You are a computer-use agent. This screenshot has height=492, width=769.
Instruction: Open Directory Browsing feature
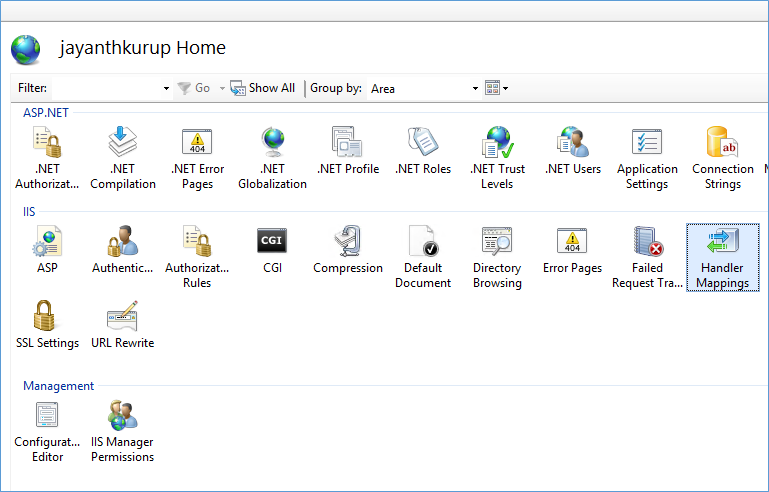[x=497, y=257]
